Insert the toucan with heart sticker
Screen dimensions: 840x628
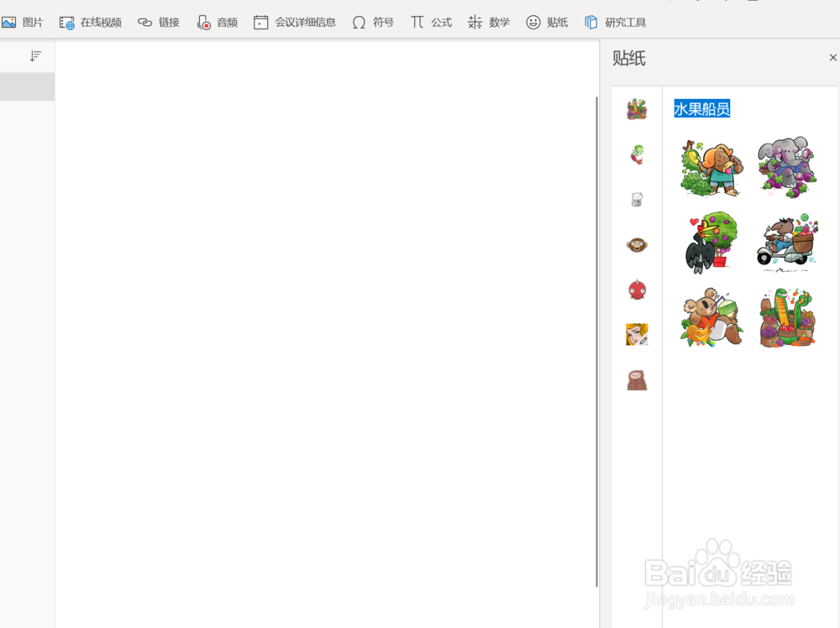pos(711,243)
